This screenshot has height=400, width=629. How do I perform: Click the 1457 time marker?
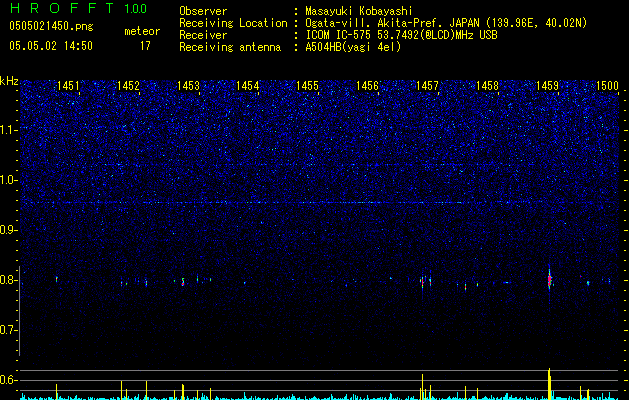tap(427, 86)
